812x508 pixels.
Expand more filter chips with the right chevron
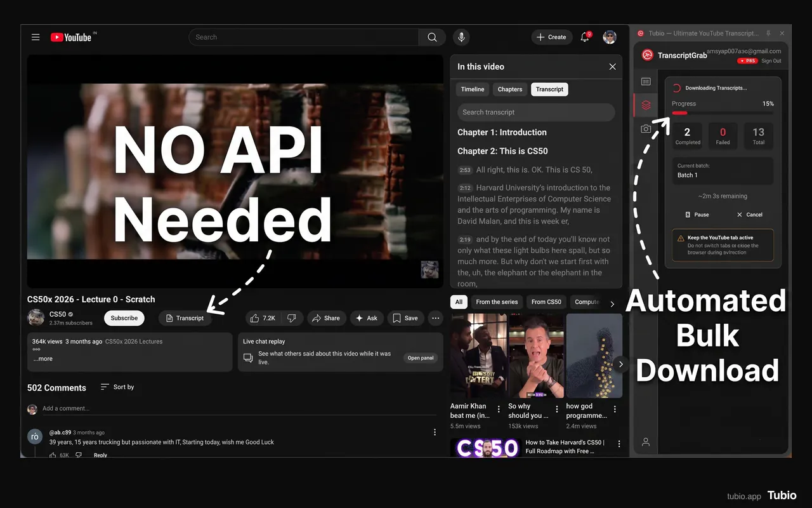[612, 304]
